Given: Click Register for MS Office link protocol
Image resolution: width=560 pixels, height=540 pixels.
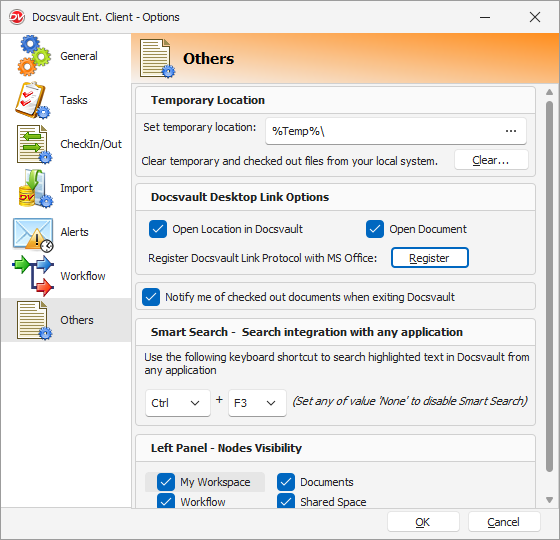Looking at the screenshot, I should tap(430, 258).
